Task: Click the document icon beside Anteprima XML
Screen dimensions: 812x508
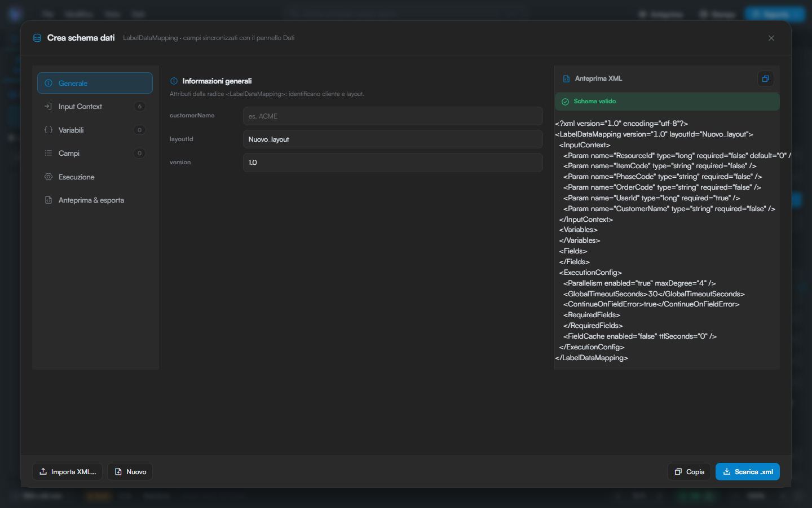Action: coord(566,78)
